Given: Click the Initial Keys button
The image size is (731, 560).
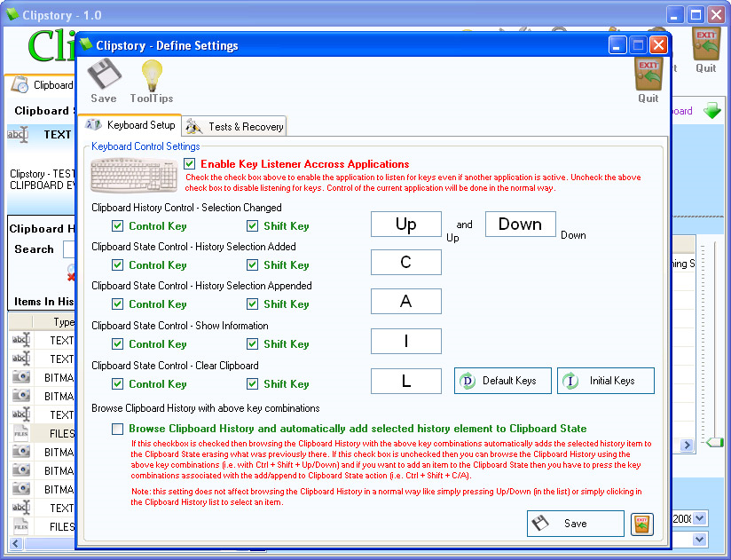Looking at the screenshot, I should 606,381.
